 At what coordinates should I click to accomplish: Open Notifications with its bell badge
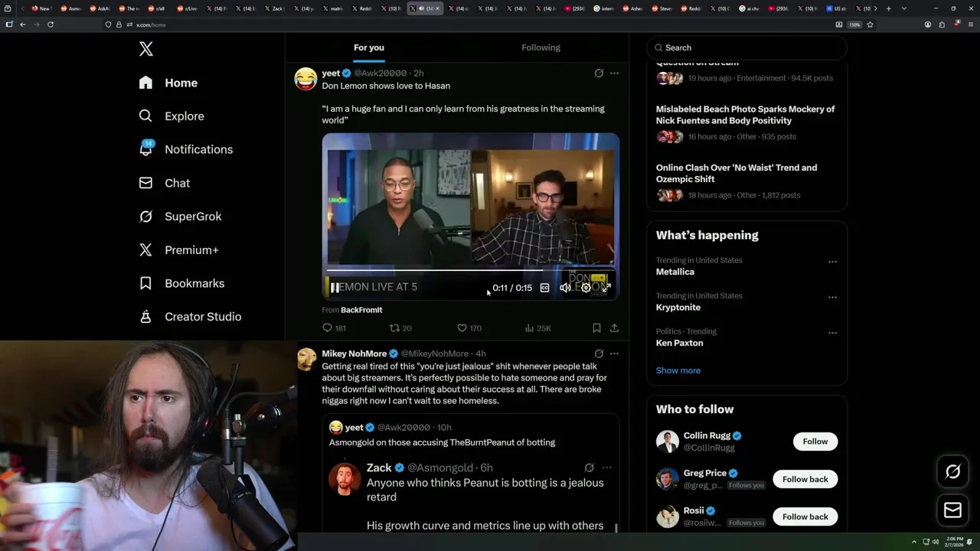(185, 149)
